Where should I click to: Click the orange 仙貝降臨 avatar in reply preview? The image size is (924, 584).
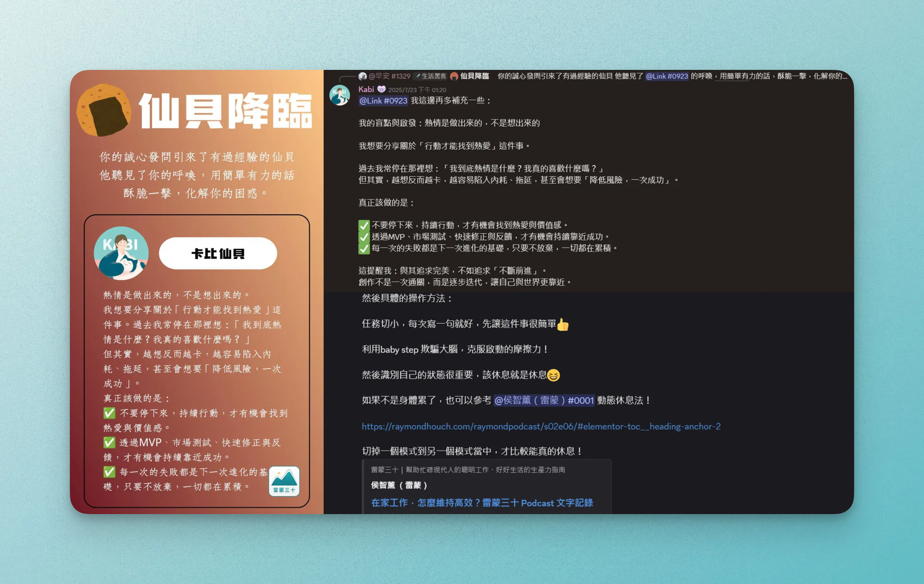pos(454,76)
